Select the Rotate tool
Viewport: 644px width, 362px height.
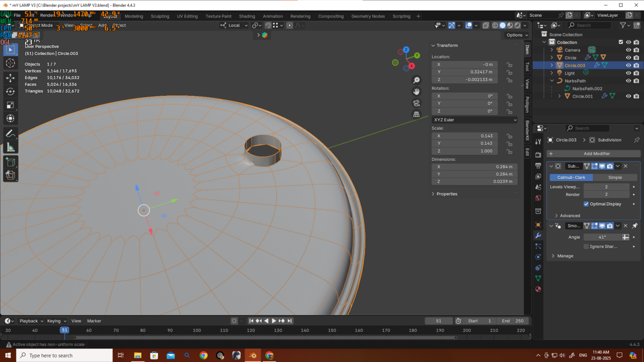(x=10, y=92)
